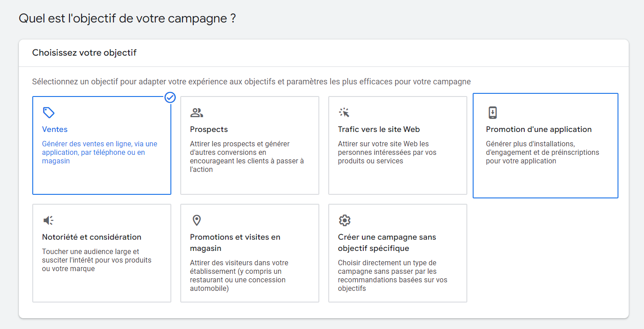The image size is (644, 329).
Task: Click description 'Attirer sur votre site Web les personnes'
Action: (x=387, y=153)
